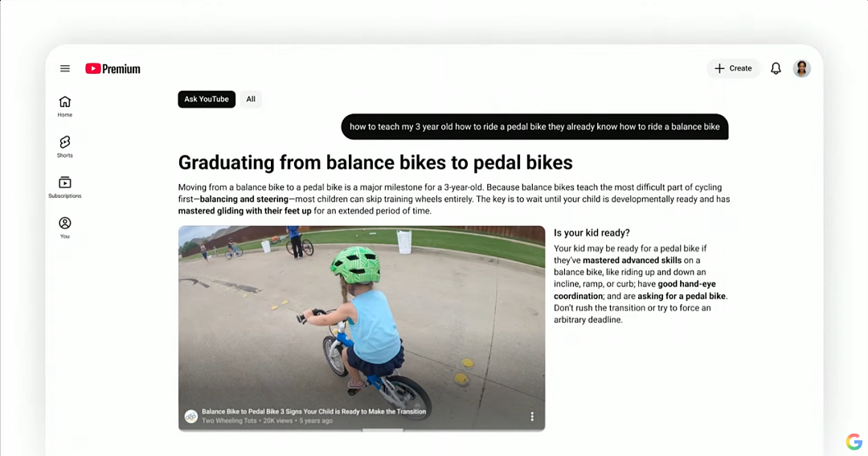This screenshot has height=456, width=868.
Task: Open the profile avatar menu
Action: 801,68
